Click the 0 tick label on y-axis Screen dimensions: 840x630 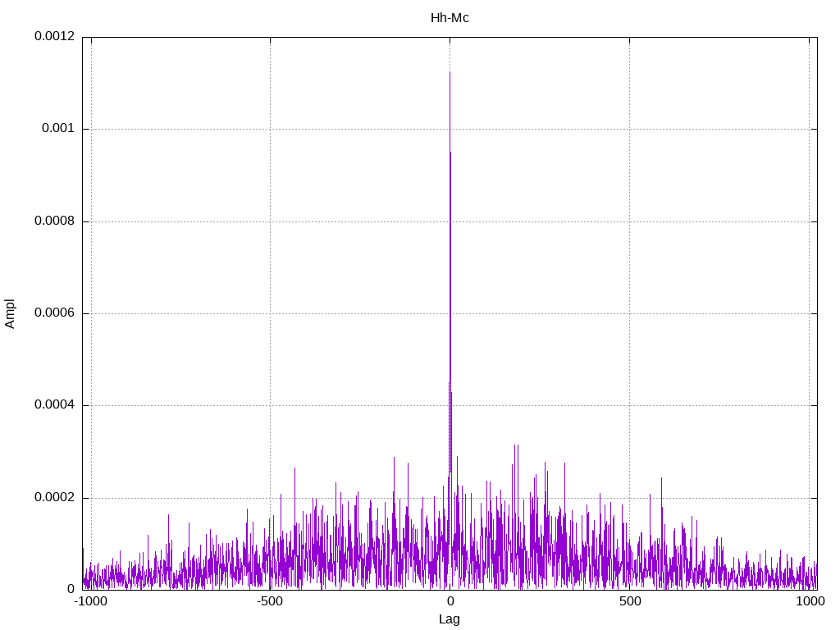click(71, 590)
